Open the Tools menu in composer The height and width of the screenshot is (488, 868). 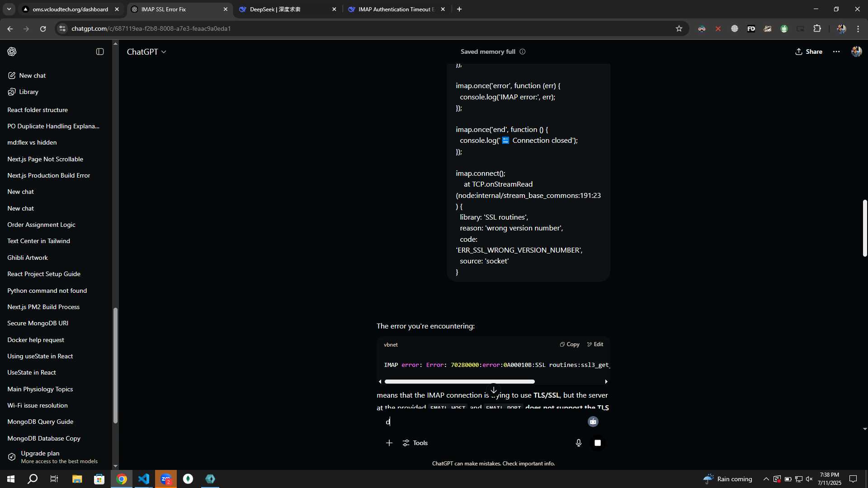tap(415, 443)
